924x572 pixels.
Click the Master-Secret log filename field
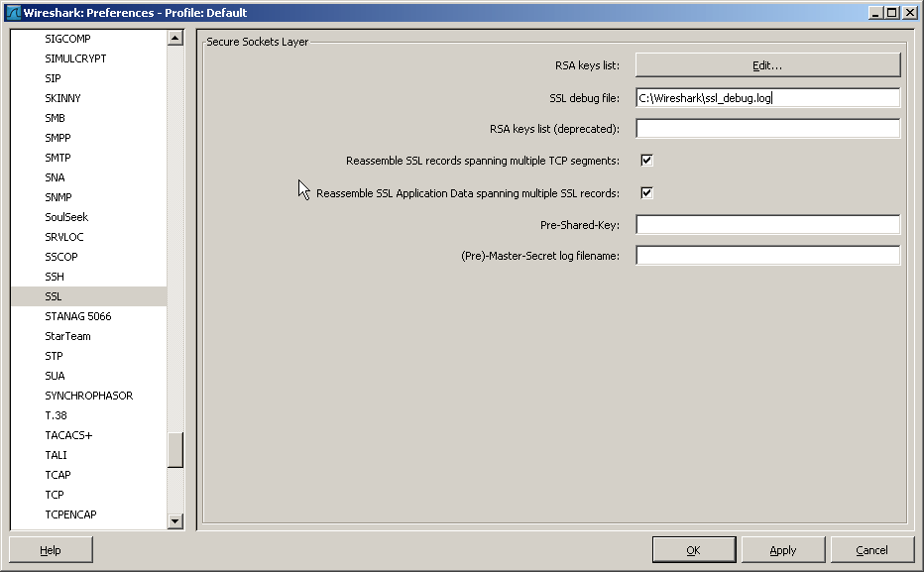point(769,255)
